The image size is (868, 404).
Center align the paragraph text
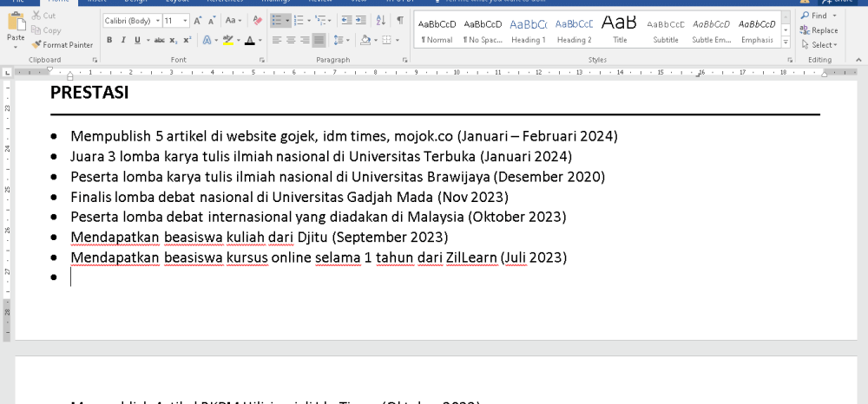click(x=290, y=40)
